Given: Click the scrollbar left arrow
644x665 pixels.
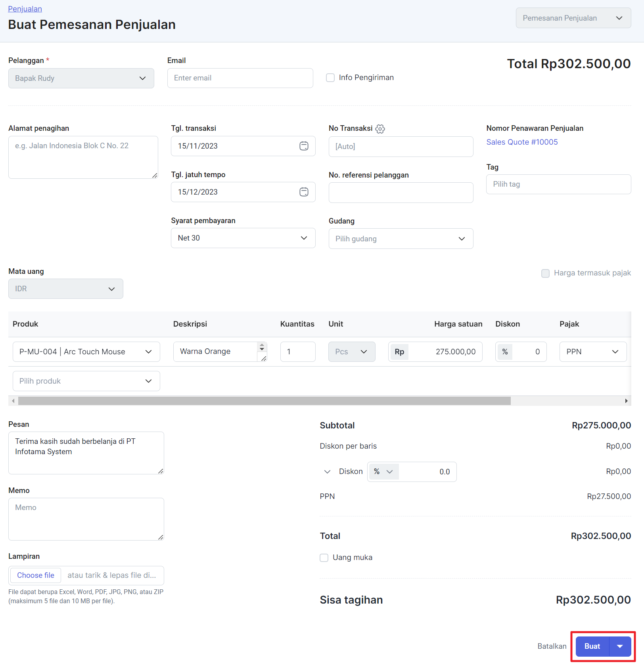Looking at the screenshot, I should point(13,401).
